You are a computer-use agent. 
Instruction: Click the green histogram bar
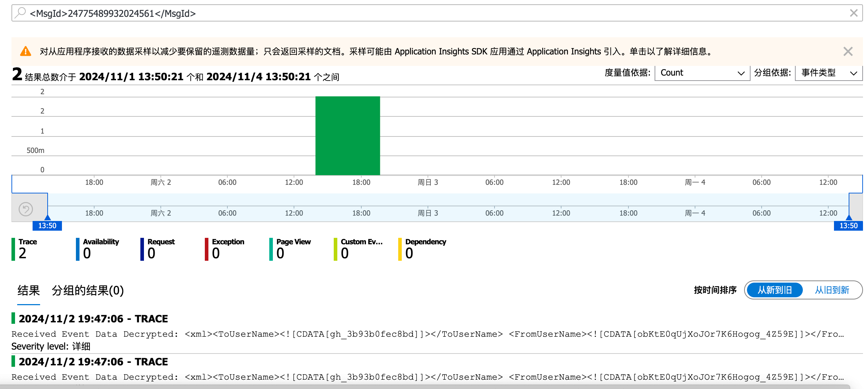coord(347,136)
